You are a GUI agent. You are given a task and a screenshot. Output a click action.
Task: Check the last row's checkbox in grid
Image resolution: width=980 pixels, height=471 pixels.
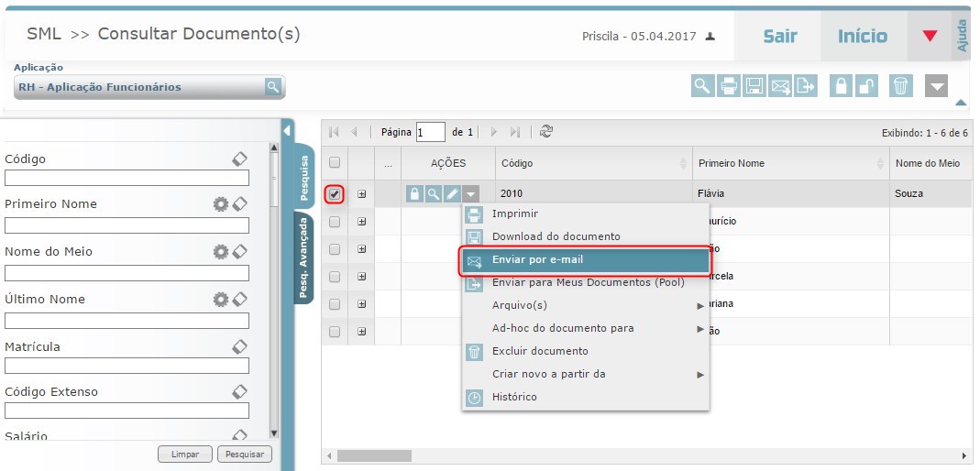coord(335,331)
